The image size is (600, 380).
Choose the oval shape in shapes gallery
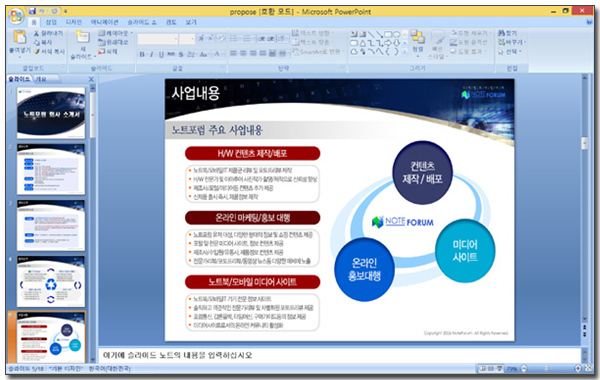[x=397, y=34]
